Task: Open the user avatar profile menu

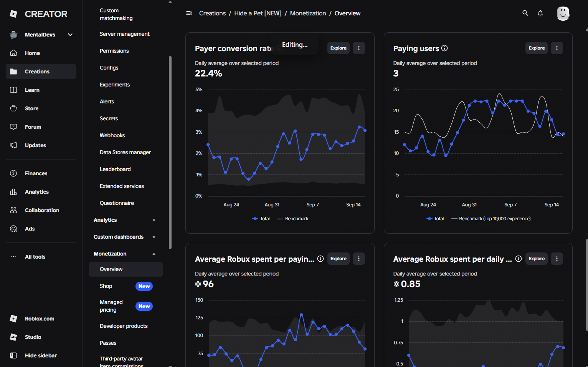Action: [563, 13]
